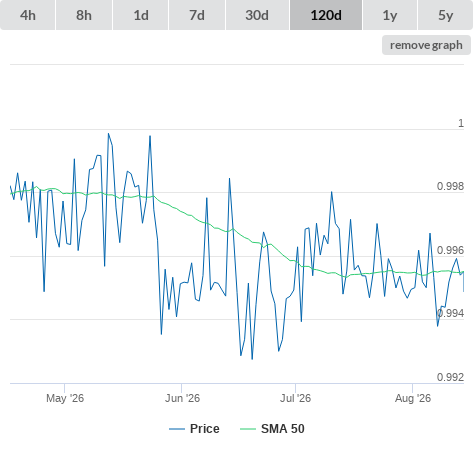Open the 5y range view

point(445,15)
